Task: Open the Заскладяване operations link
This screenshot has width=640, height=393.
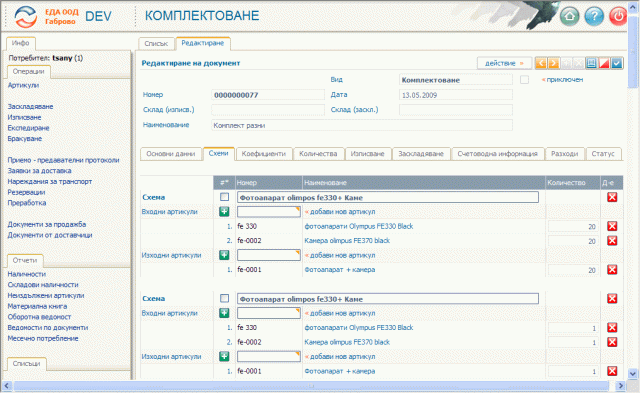Action: 31,107
